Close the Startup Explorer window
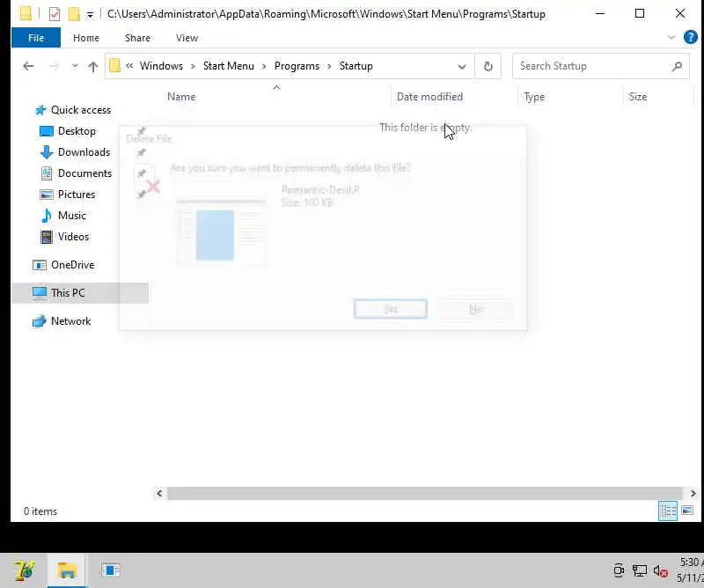This screenshot has height=588, width=704. pos(680,13)
